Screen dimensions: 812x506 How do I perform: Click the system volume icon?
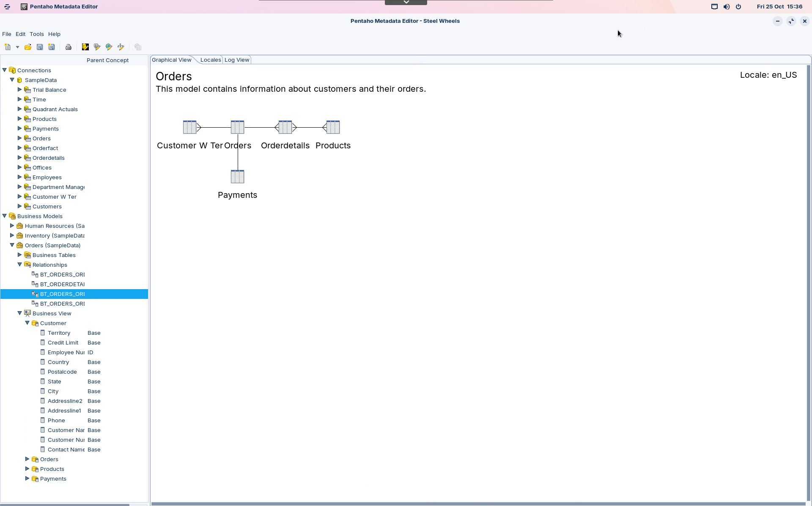(726, 6)
